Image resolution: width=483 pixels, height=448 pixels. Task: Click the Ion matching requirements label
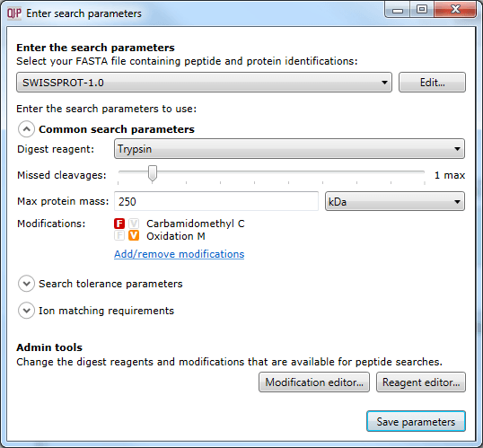106,311
